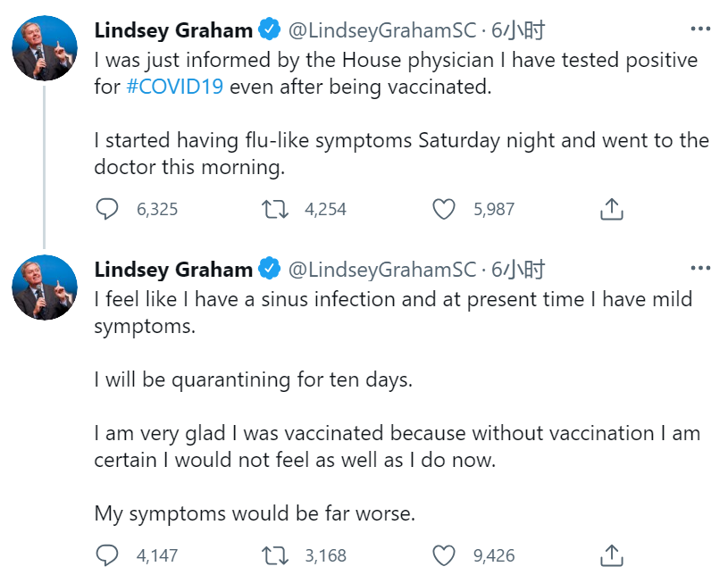Open the @LindseyGrahamSC handle on second tweet
This screenshot has width=728, height=575.
pos(381,269)
